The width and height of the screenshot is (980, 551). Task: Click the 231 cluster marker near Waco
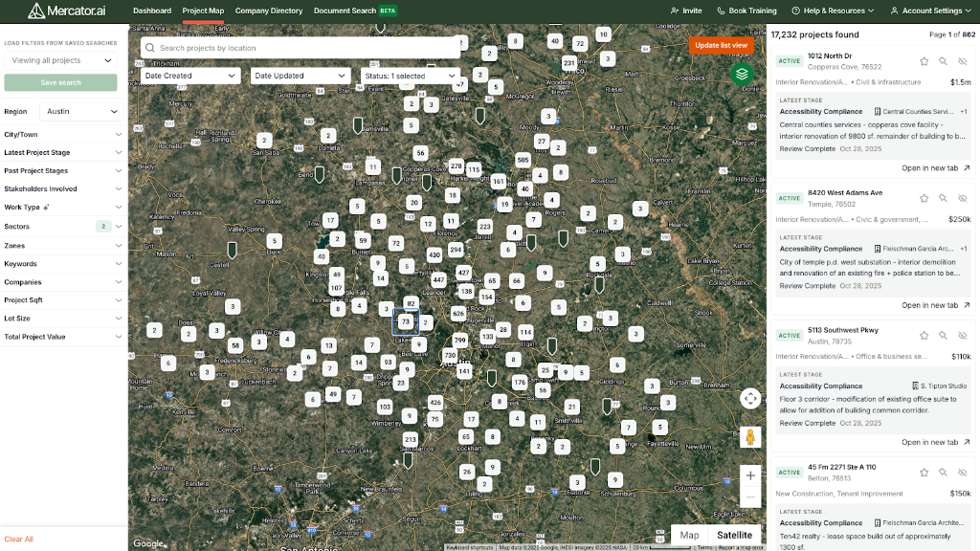coord(568,62)
